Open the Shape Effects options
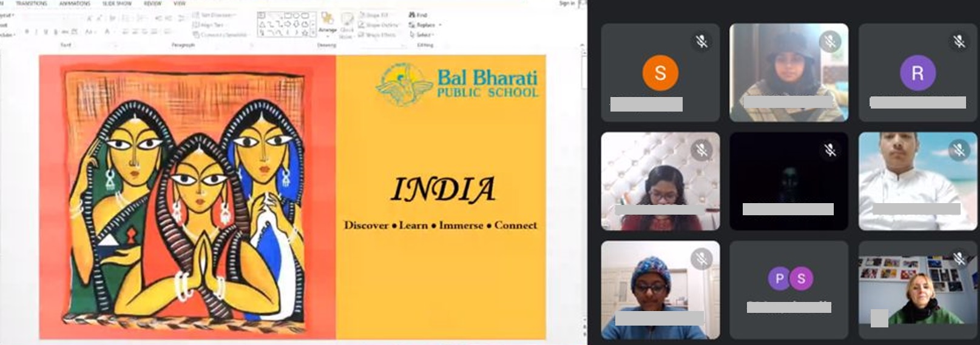Image resolution: width=980 pixels, height=345 pixels. [x=377, y=35]
